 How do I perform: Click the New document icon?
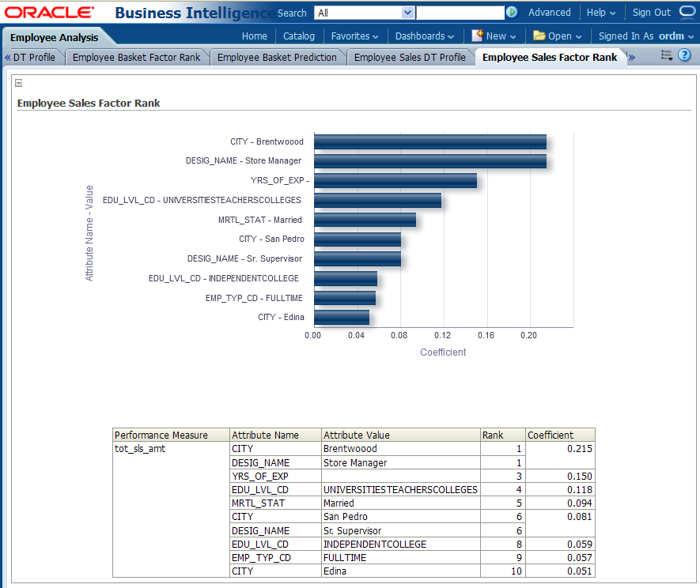coord(478,36)
